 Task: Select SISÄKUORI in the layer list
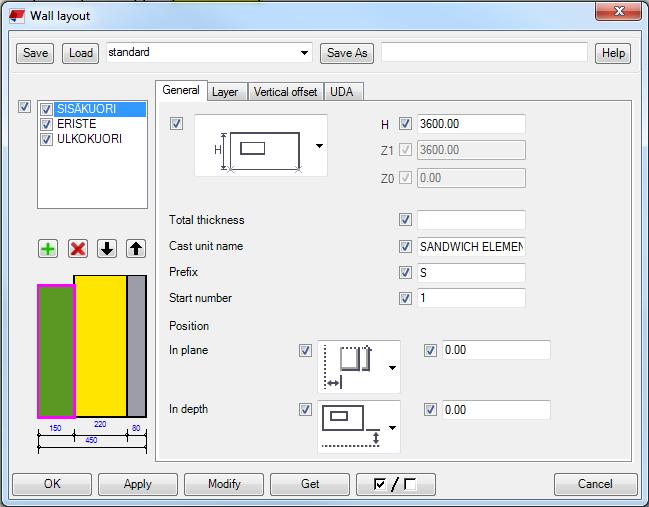(x=100, y=109)
